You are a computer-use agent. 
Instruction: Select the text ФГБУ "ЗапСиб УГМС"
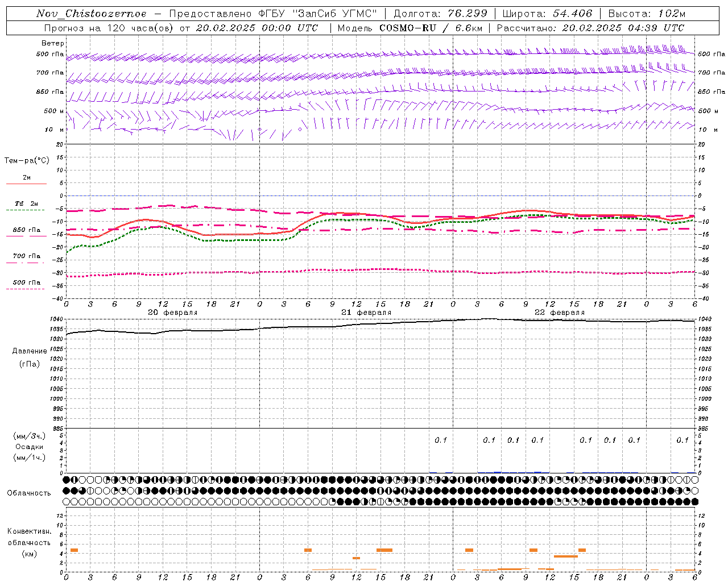point(317,14)
